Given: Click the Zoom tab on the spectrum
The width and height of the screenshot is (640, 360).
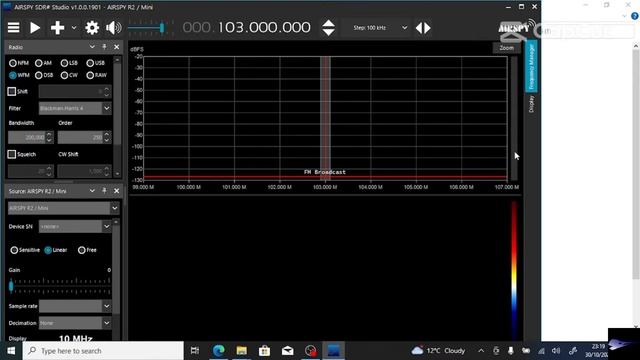Looking at the screenshot, I should click(507, 48).
